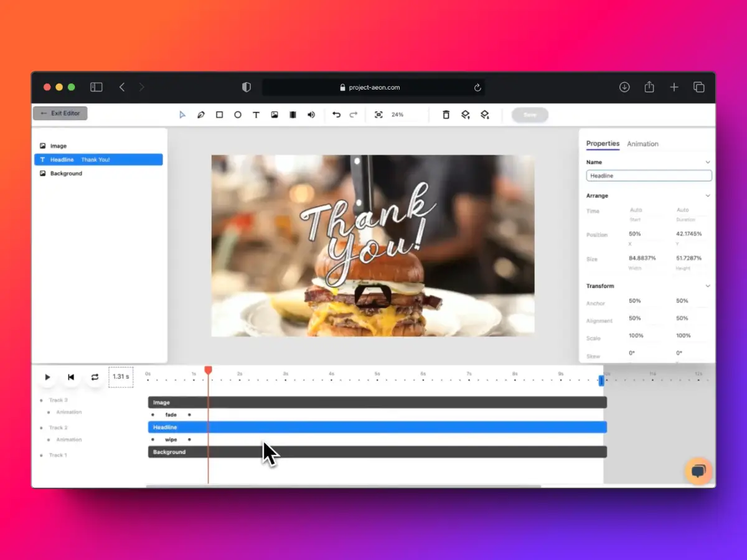
Task: Select the Background layer in list
Action: (x=66, y=174)
